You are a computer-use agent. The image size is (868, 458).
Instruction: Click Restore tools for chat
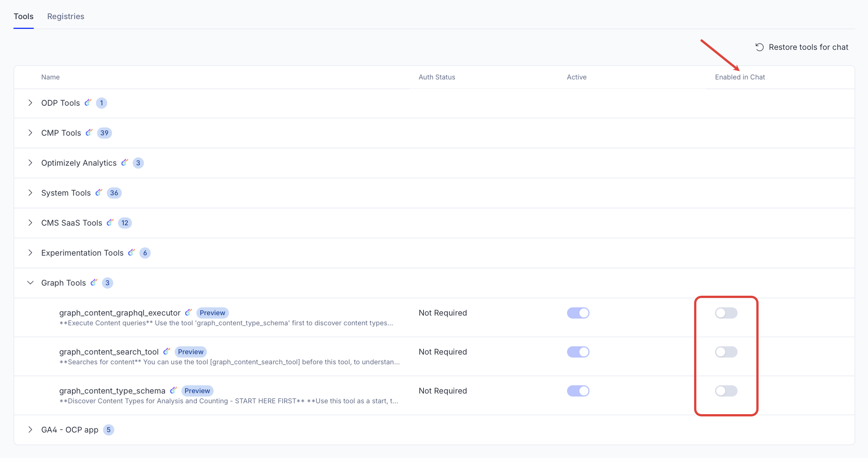pyautogui.click(x=808, y=47)
